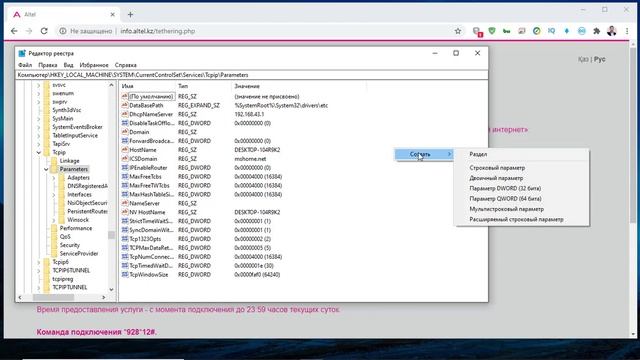Open the Chrome extensions puzzle icon
This screenshot has width=640, height=360.
[596, 31]
